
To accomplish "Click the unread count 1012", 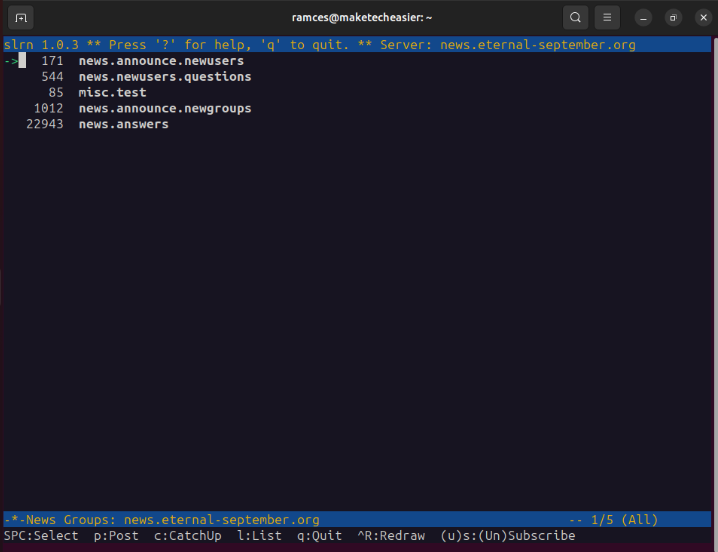I will 49,109.
